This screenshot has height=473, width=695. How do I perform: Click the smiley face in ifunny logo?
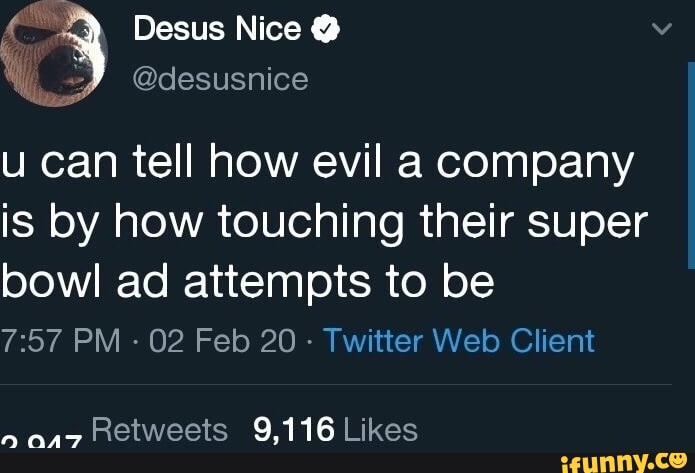pyautogui.click(x=676, y=458)
